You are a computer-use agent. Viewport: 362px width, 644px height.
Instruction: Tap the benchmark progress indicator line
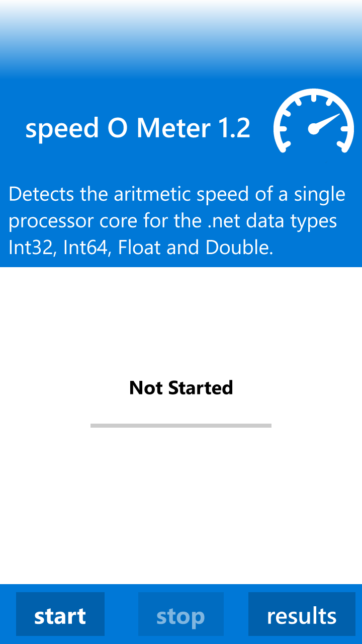pos(181,425)
